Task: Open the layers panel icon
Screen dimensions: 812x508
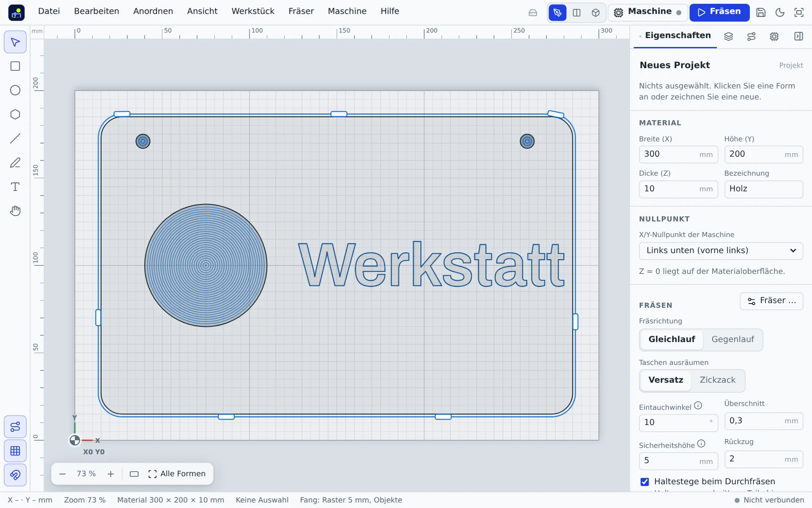Action: point(728,36)
